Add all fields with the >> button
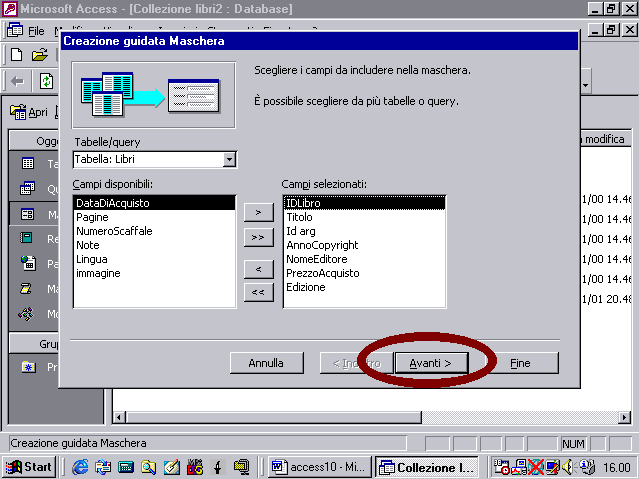639x479 pixels. click(258, 237)
